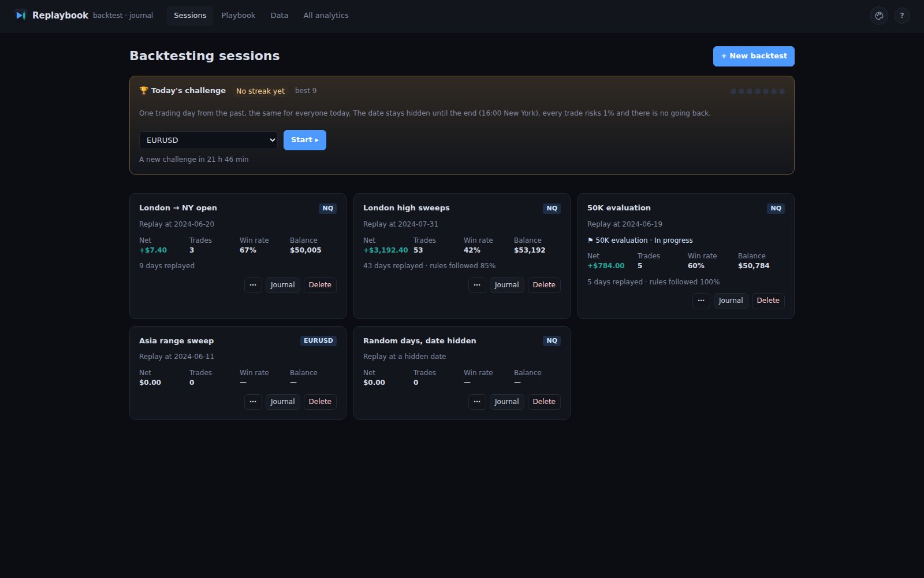Open more options on Asia range sweep card
Screen dimensions: 924x578
tap(253, 402)
